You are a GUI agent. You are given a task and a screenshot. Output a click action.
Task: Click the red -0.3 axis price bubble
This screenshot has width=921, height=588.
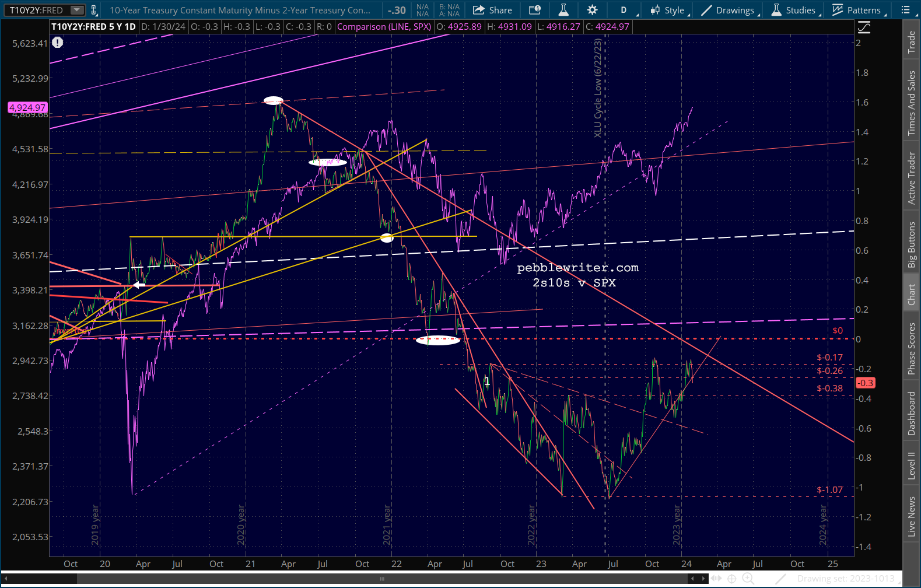865,383
